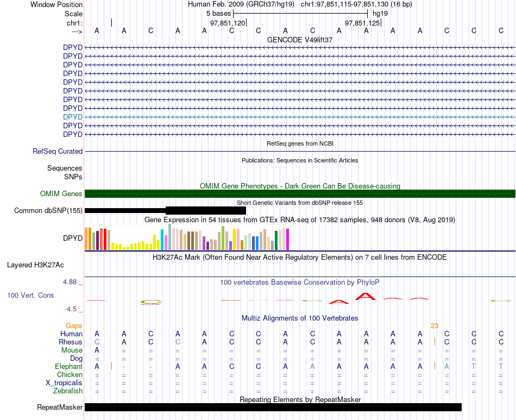The image size is (516, 420).
Task: Click the magenta bar in GTEx chart
Action: tap(288, 239)
